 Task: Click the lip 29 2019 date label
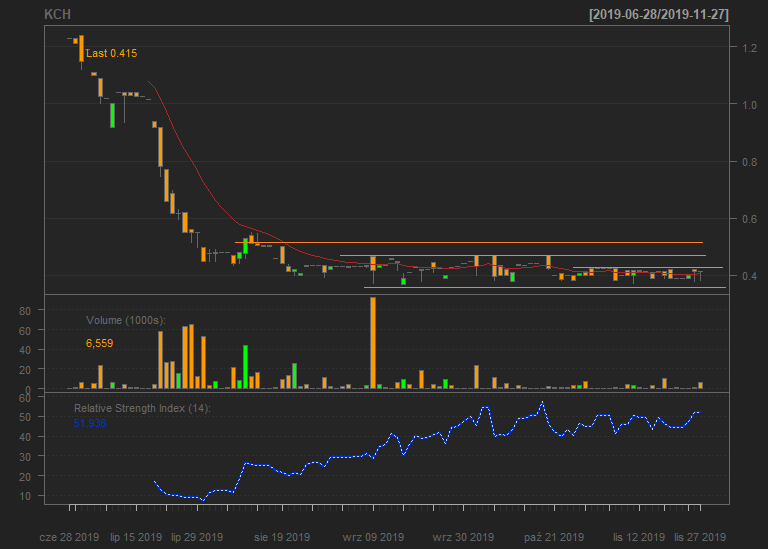tap(197, 537)
